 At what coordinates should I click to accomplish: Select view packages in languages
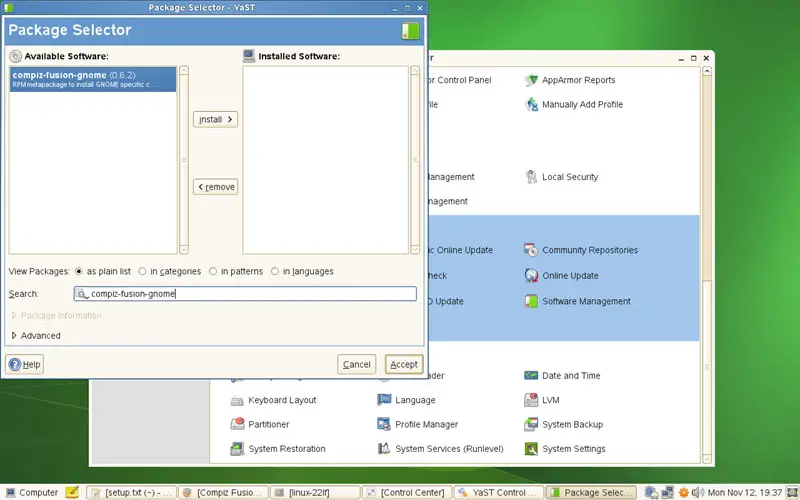pos(274,271)
